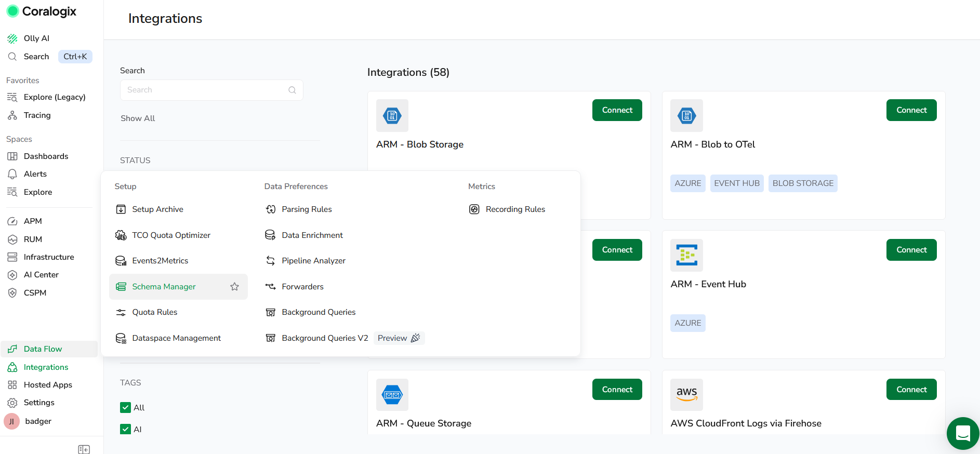Click the ARM - Queue Storage icon
This screenshot has height=454, width=980.
coord(392,395)
